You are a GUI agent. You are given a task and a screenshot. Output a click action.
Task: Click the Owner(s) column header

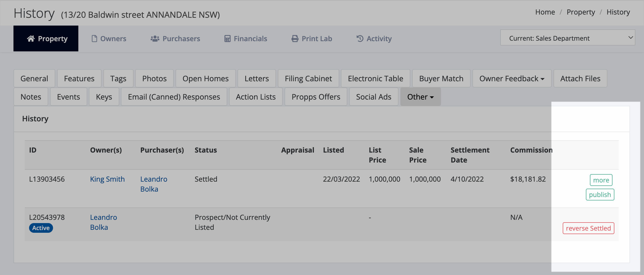click(x=106, y=150)
